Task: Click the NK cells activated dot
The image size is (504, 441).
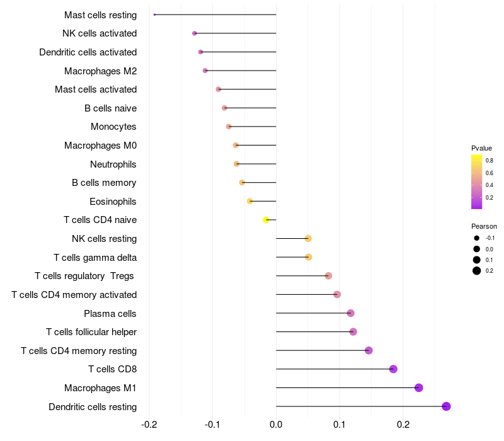Action: click(195, 33)
